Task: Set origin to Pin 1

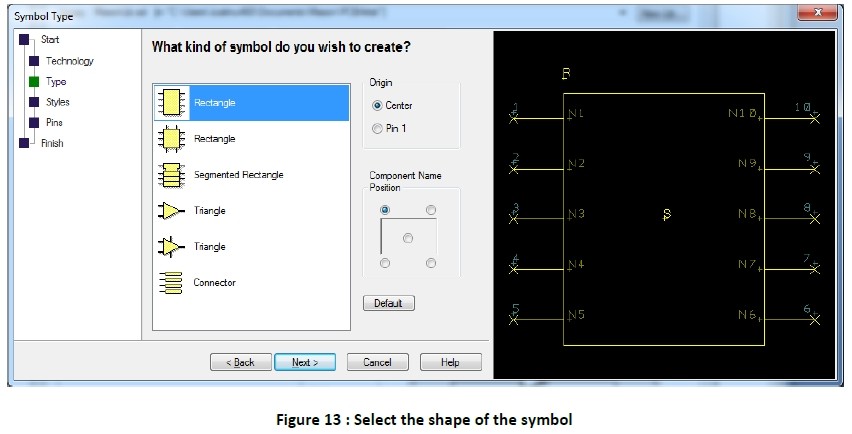Action: click(x=377, y=128)
